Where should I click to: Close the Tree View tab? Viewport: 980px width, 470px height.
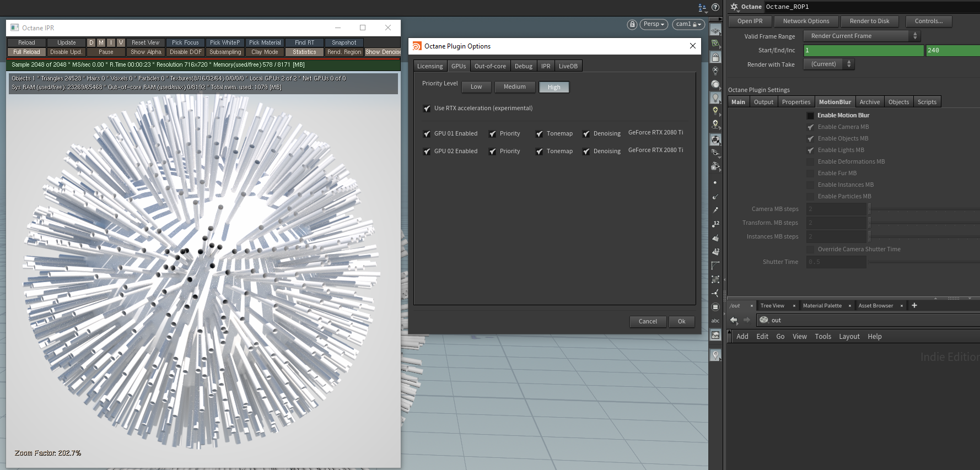794,306
